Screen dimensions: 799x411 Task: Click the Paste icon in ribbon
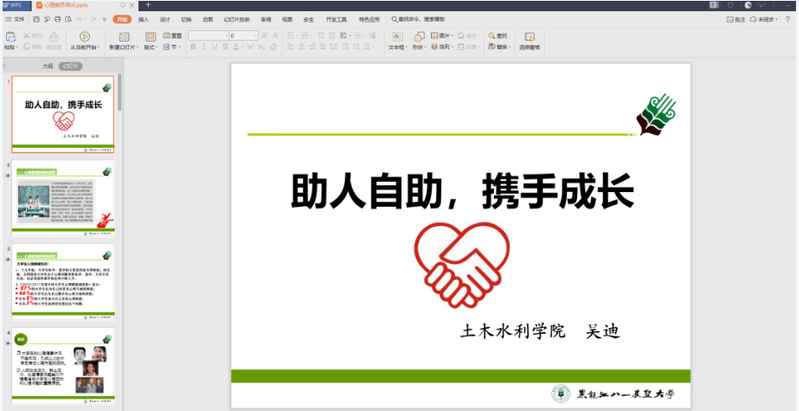click(x=9, y=36)
